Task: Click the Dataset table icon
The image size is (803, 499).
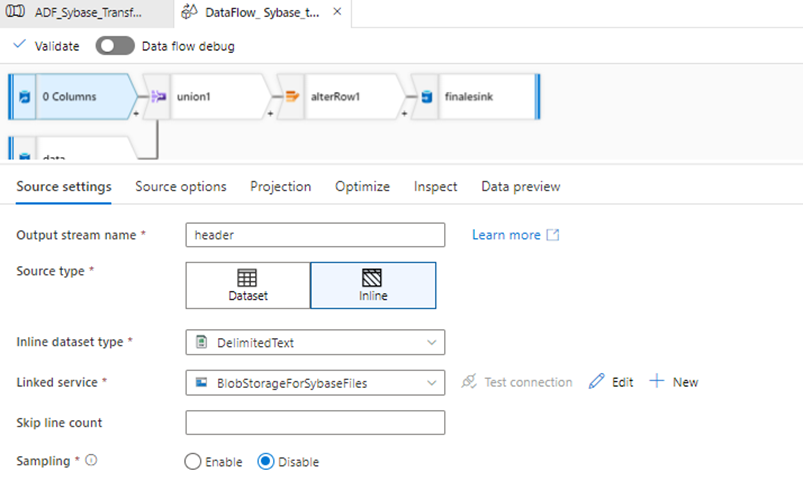Action: click(247, 278)
